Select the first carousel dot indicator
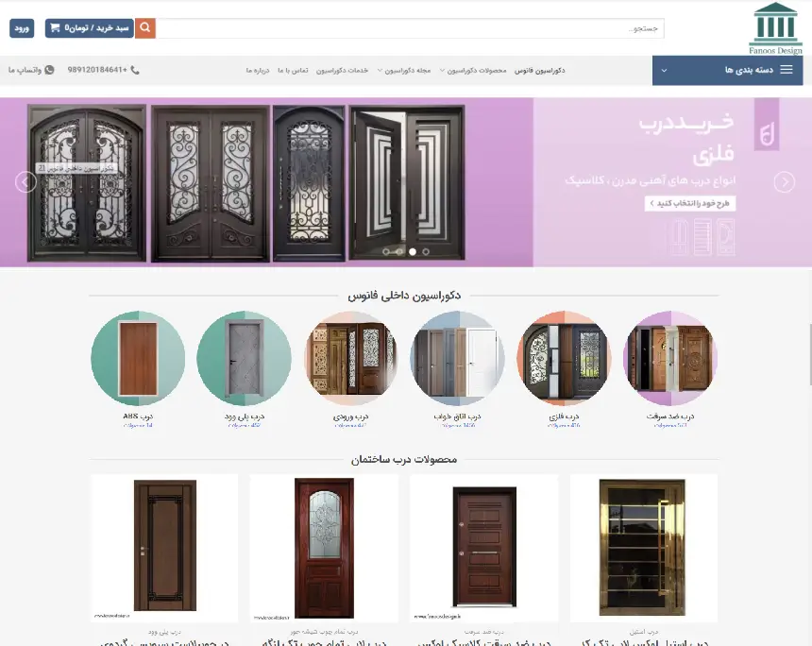This screenshot has width=812, height=646. [x=386, y=252]
